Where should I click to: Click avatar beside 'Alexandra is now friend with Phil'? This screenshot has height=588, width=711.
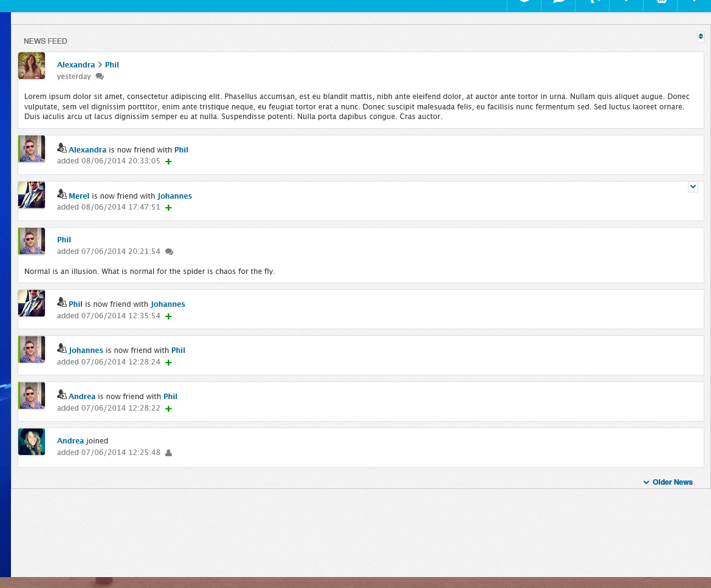click(x=32, y=149)
